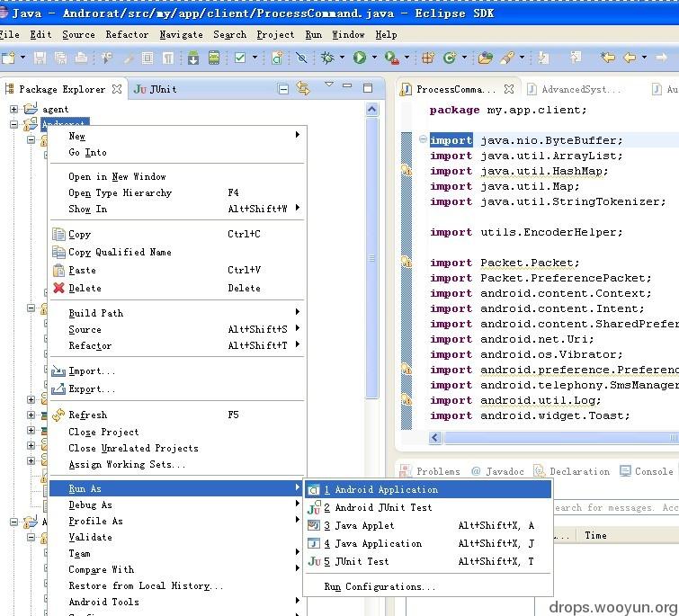Screen dimensions: 679x616
Task: Click the Save disk icon in toolbar
Action: (40, 58)
